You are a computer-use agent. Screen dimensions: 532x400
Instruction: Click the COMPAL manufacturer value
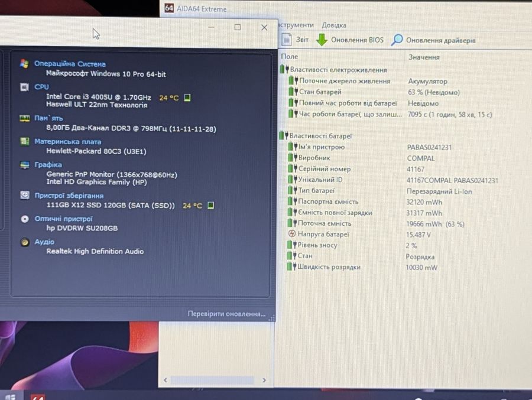tap(421, 158)
